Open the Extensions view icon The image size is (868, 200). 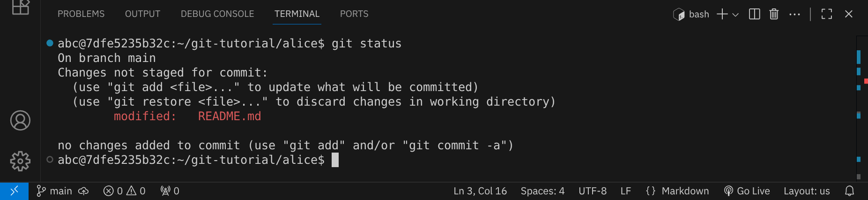(20, 7)
